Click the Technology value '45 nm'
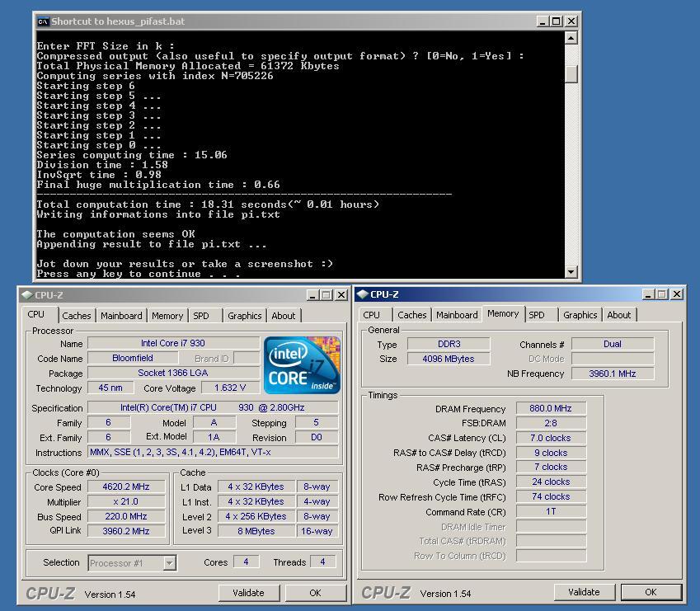 click(110, 388)
